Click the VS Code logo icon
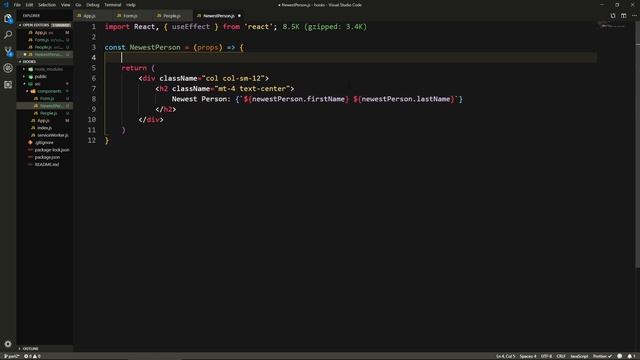This screenshot has width=640, height=360. tap(6, 5)
